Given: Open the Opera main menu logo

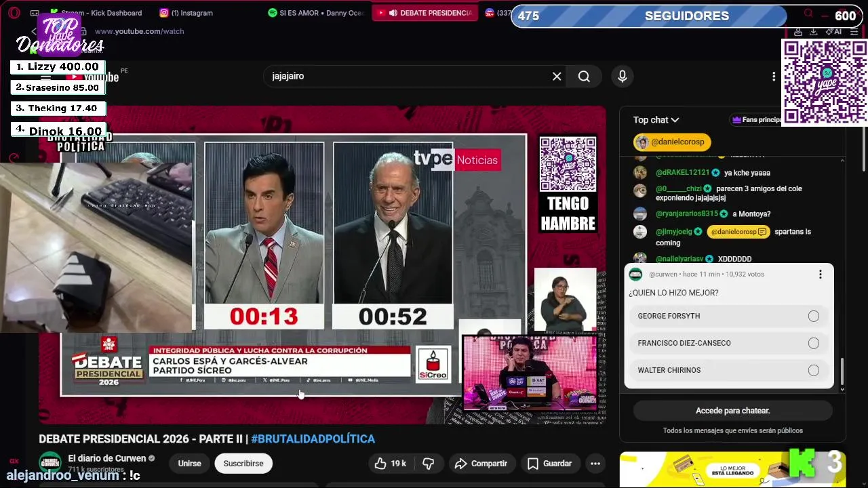Looking at the screenshot, I should tap(14, 13).
